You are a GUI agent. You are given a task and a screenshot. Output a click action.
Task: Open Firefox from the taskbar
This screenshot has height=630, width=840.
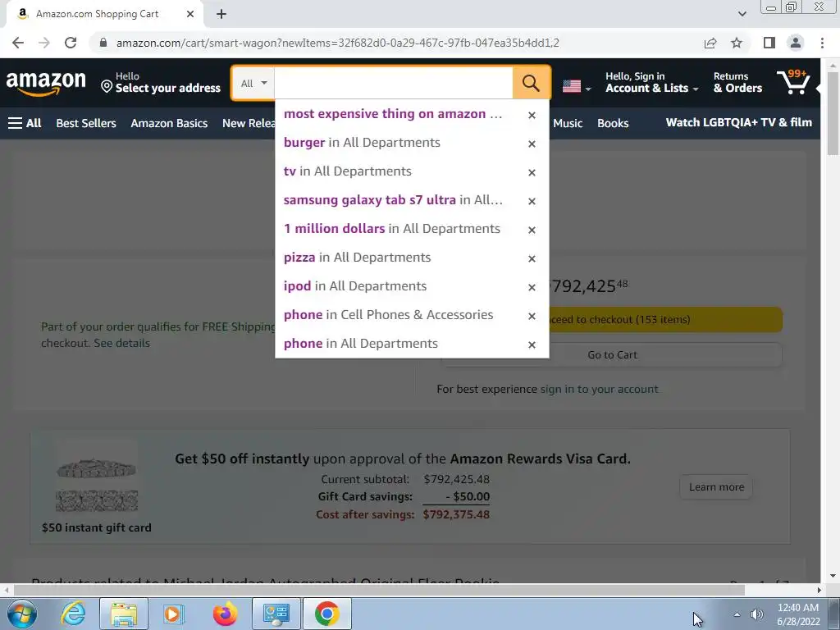[225, 614]
